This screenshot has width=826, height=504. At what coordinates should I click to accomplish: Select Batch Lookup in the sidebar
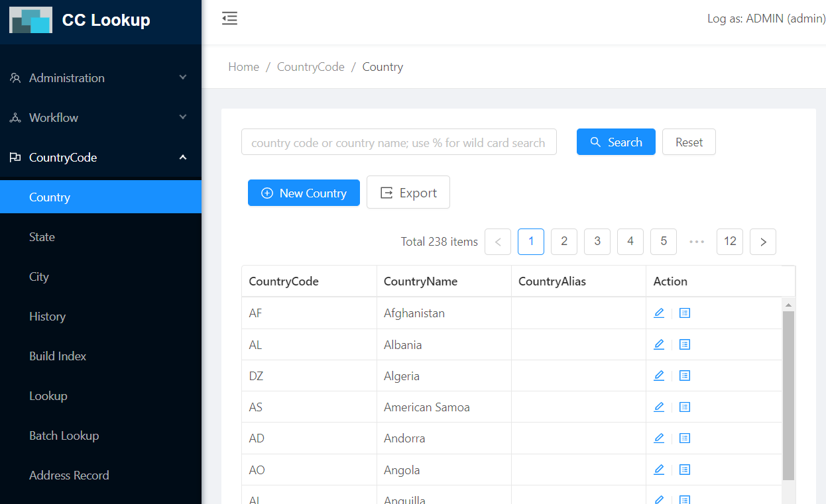(64, 436)
